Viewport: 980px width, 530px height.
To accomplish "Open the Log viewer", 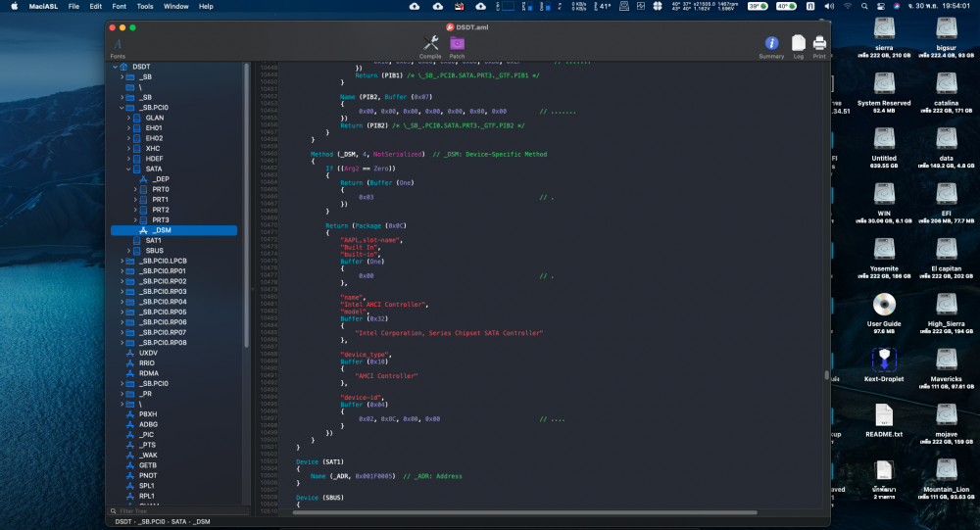I will click(x=798, y=47).
